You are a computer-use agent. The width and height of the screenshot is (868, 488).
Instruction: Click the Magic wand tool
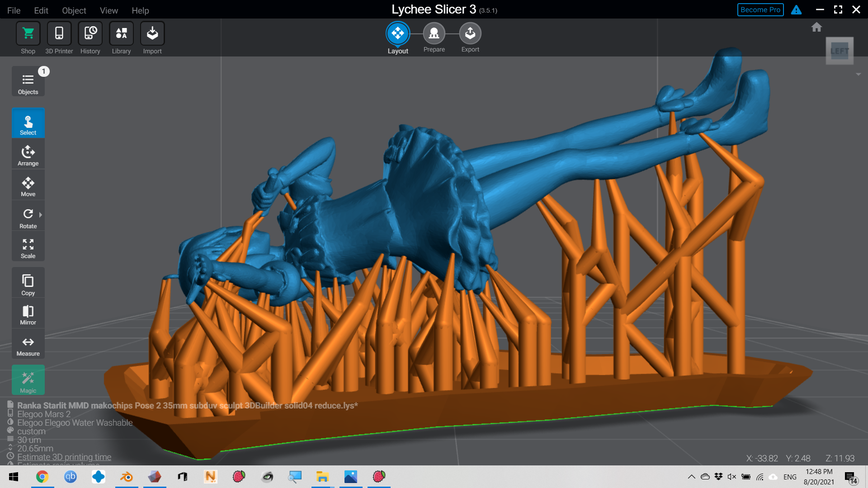(x=28, y=381)
